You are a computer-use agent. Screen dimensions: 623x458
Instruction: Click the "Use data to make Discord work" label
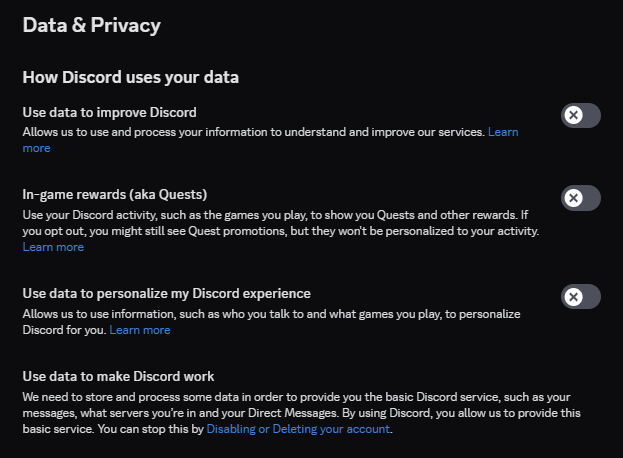pyautogui.click(x=118, y=376)
